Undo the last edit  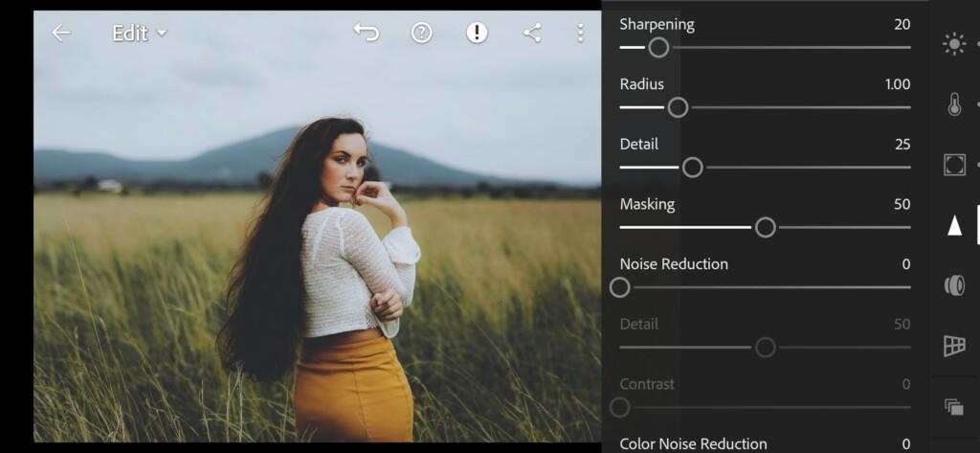click(x=367, y=33)
